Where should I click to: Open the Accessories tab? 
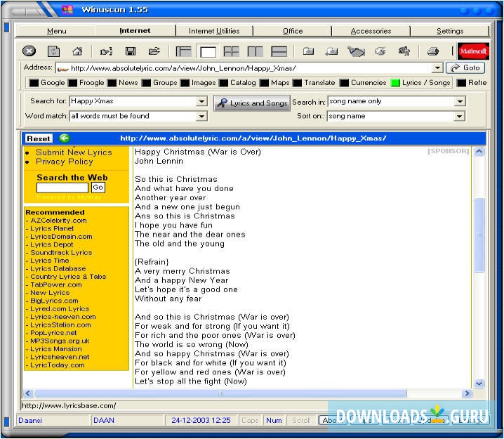[371, 31]
